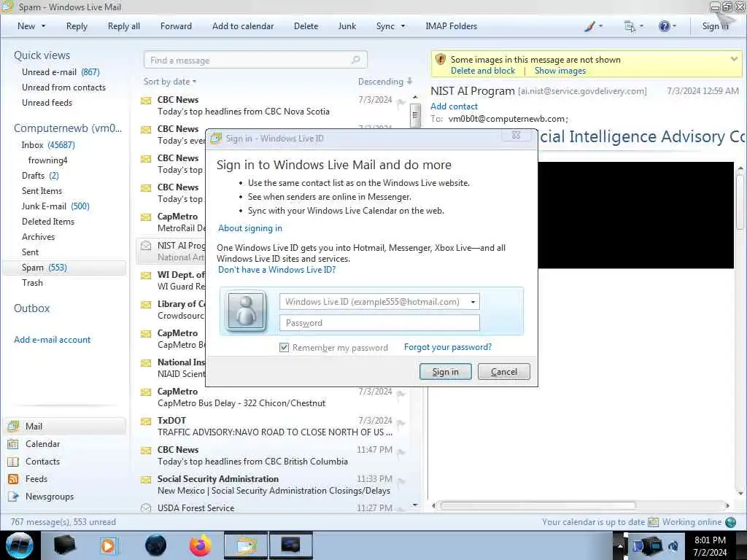Image resolution: width=747 pixels, height=560 pixels.
Task: Click Delete in the toolbar
Action: pos(306,26)
